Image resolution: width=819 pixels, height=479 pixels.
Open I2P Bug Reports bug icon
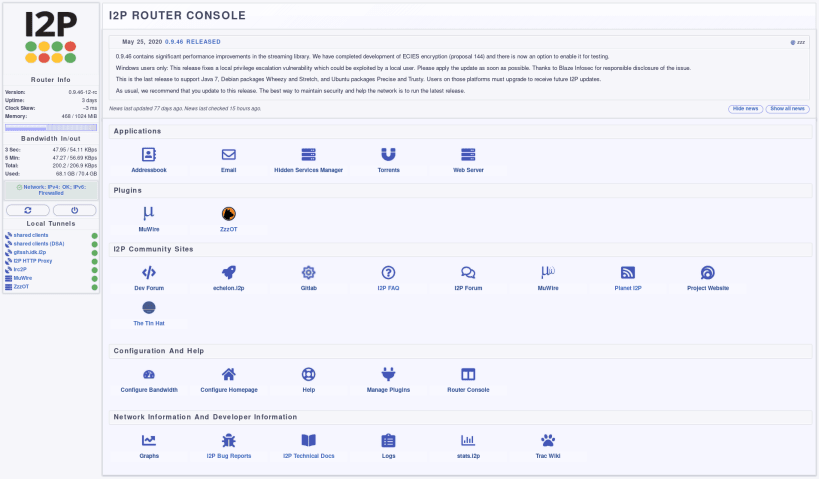click(x=229, y=440)
